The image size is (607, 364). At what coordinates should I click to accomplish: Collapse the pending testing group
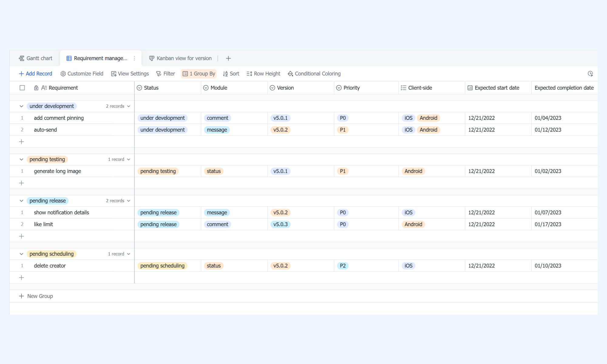(x=21, y=160)
